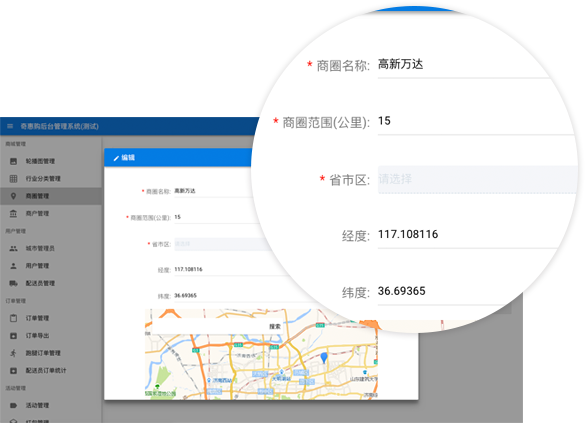Click the 搜索 button on the map
Image resolution: width=585 pixels, height=423 pixels.
(275, 326)
